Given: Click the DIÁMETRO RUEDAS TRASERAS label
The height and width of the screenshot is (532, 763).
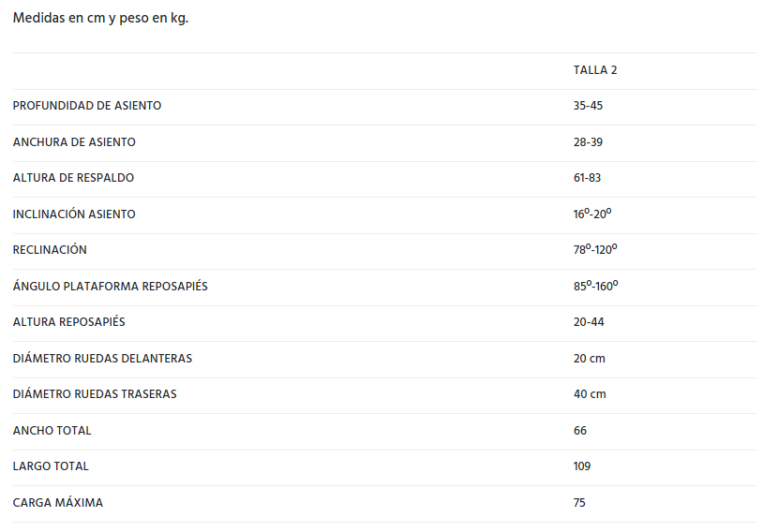Looking at the screenshot, I should tap(95, 394).
